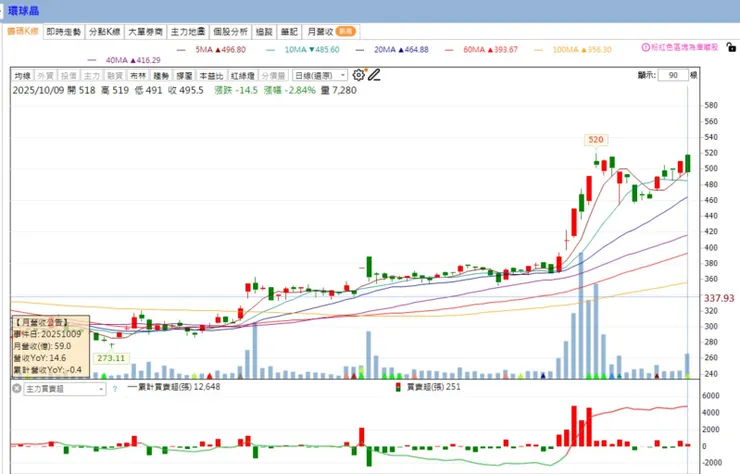Click the 累計買賣超(張) 12,648 text
The width and height of the screenshot is (740, 474).
pyautogui.click(x=178, y=387)
